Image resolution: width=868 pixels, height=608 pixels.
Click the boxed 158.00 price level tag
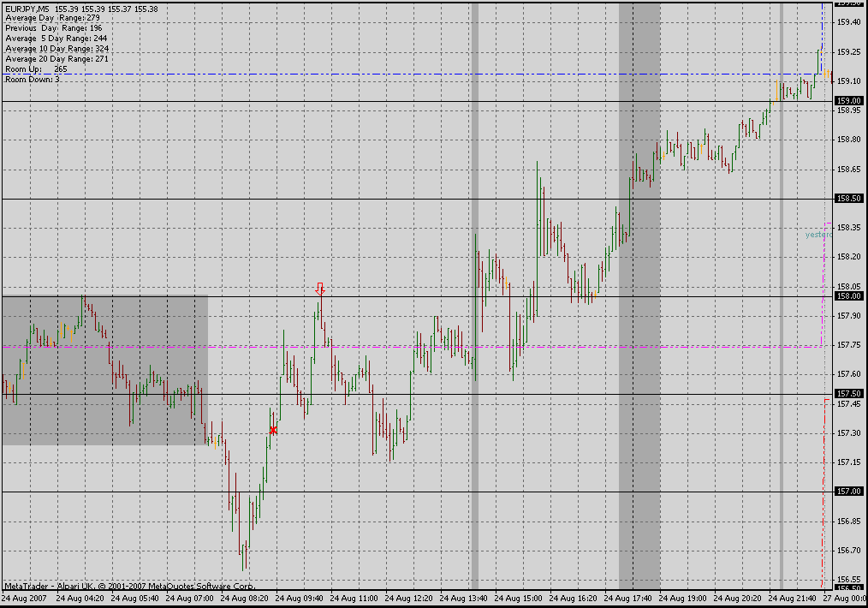point(848,296)
